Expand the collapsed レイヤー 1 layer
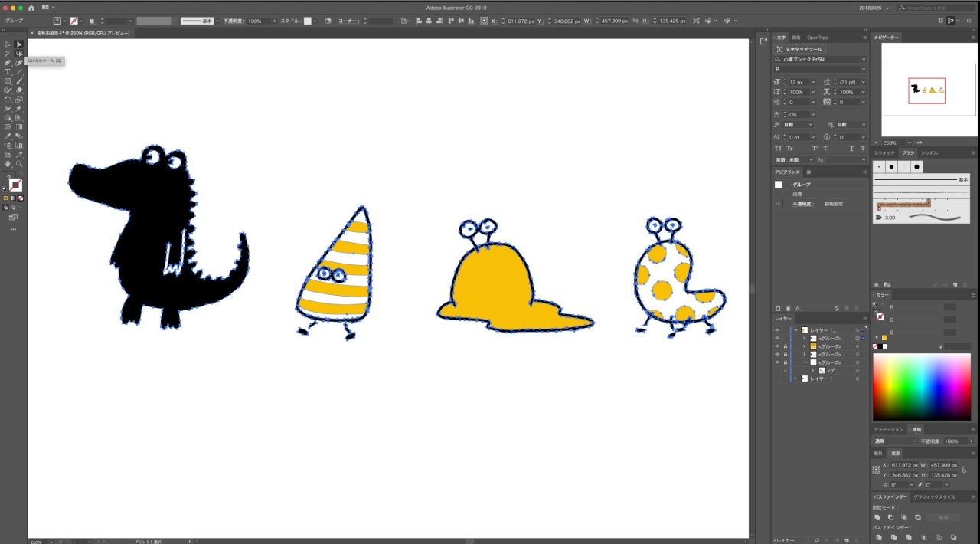This screenshot has height=544, width=980. pyautogui.click(x=795, y=379)
